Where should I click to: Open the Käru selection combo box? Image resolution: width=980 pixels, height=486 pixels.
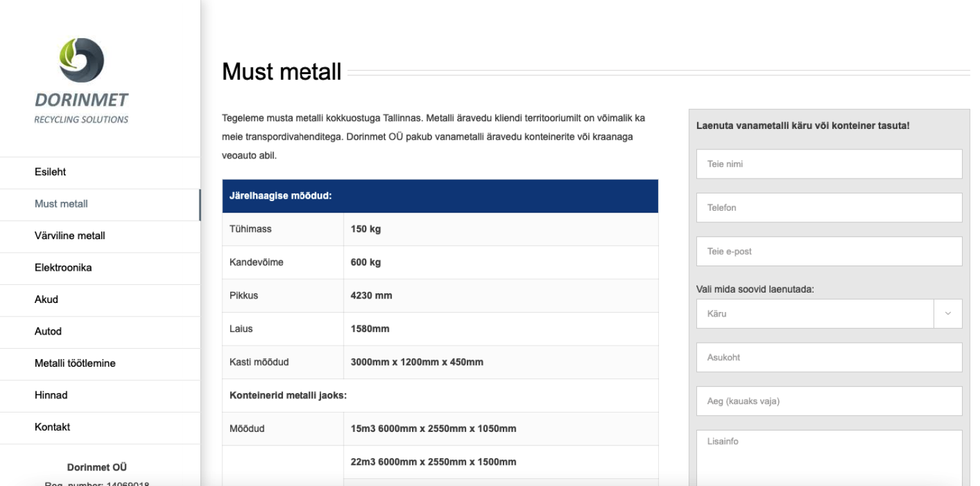coord(815,314)
